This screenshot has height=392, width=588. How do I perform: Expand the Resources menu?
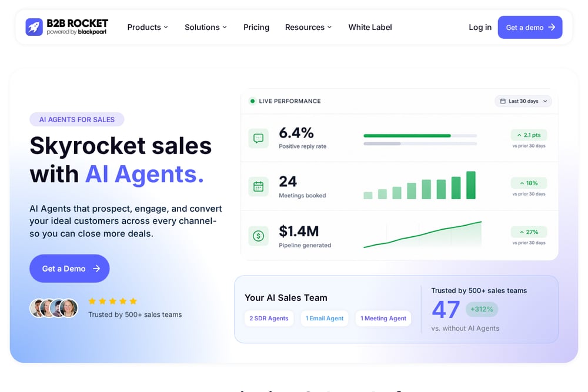[x=308, y=28]
